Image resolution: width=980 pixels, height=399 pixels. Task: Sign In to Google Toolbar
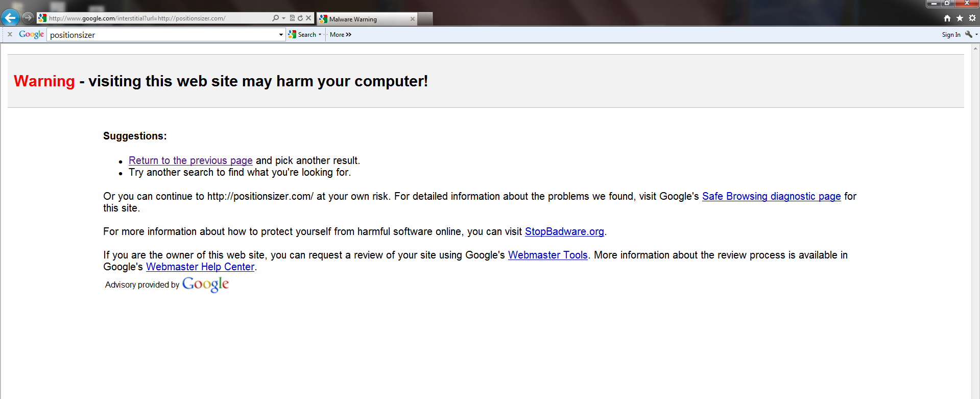click(x=951, y=35)
